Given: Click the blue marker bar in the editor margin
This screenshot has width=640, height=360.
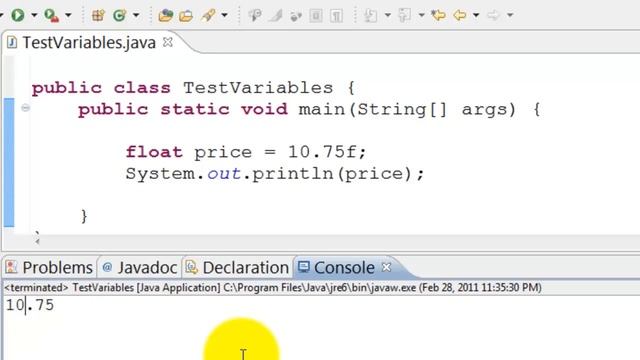Looking at the screenshot, I should [x=9, y=162].
